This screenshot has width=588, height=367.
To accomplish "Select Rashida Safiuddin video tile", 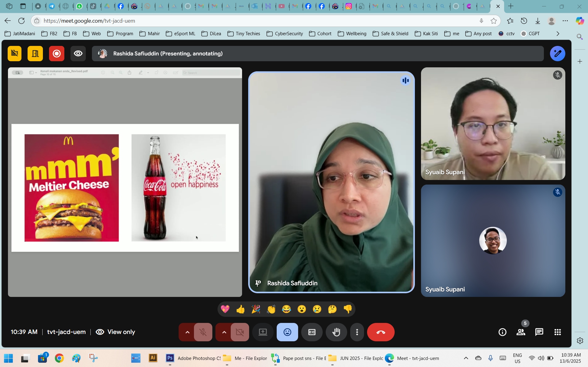I will tap(331, 182).
